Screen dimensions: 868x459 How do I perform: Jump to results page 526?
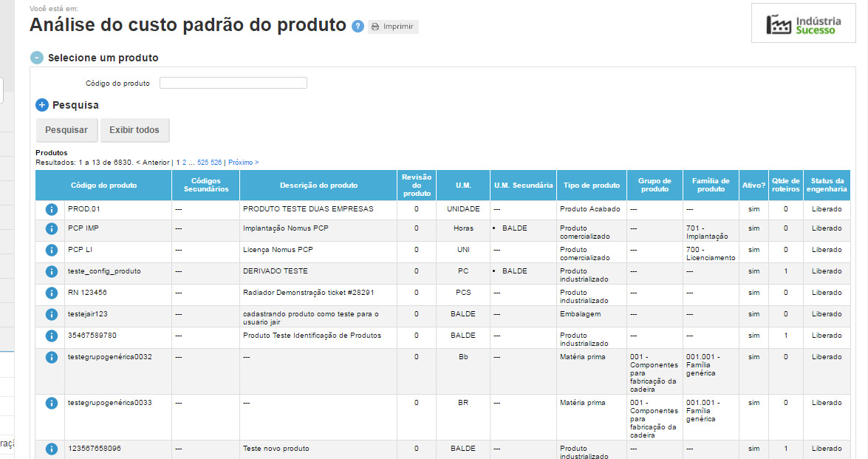click(x=216, y=162)
